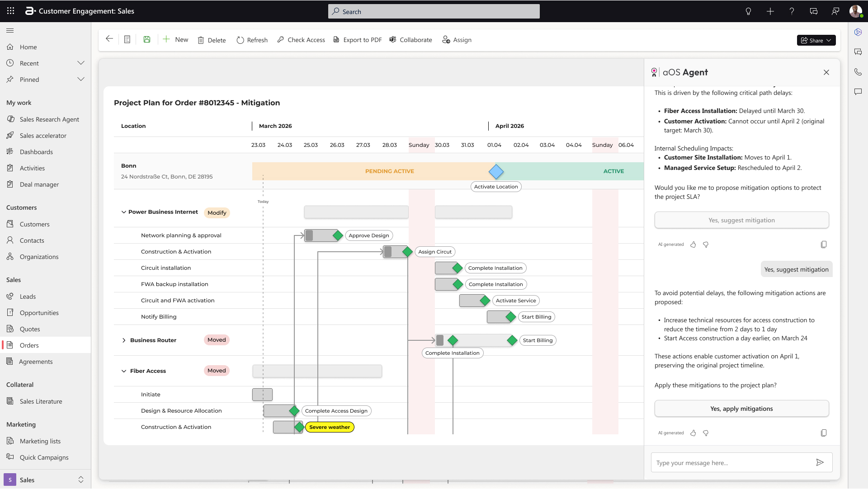Click the Moved badge on Fiber Access
Image resolution: width=868 pixels, height=489 pixels.
(x=217, y=371)
